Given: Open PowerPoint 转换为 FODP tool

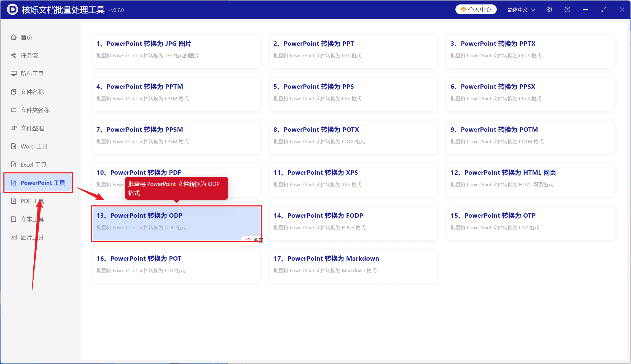Looking at the screenshot, I should click(354, 224).
